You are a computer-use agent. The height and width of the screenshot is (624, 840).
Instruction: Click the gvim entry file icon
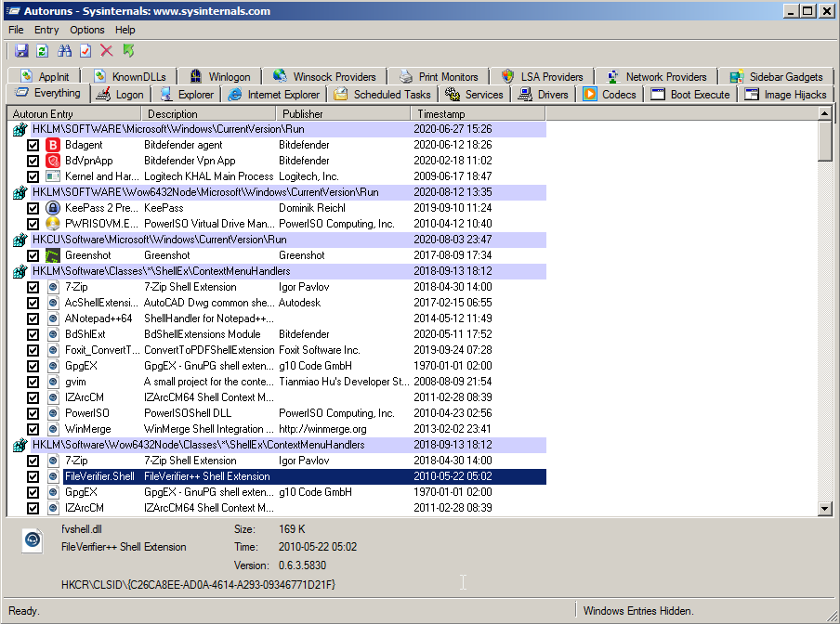(52, 382)
